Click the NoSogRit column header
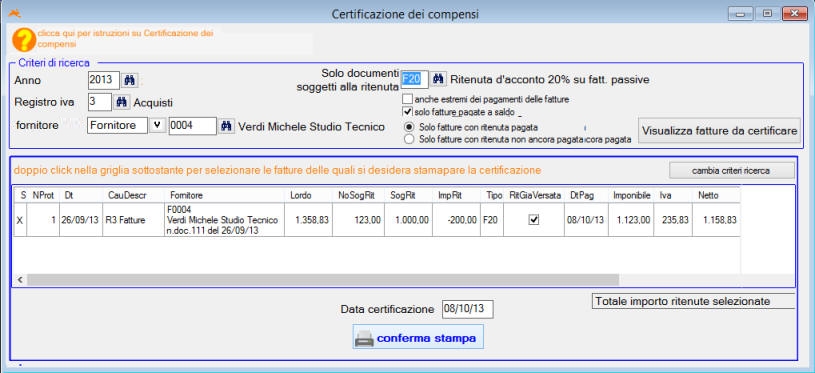Screen dimensions: 815x373 click(357, 195)
